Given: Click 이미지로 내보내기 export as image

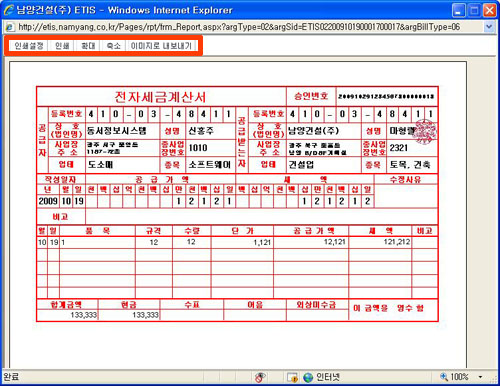Looking at the screenshot, I should (x=161, y=46).
